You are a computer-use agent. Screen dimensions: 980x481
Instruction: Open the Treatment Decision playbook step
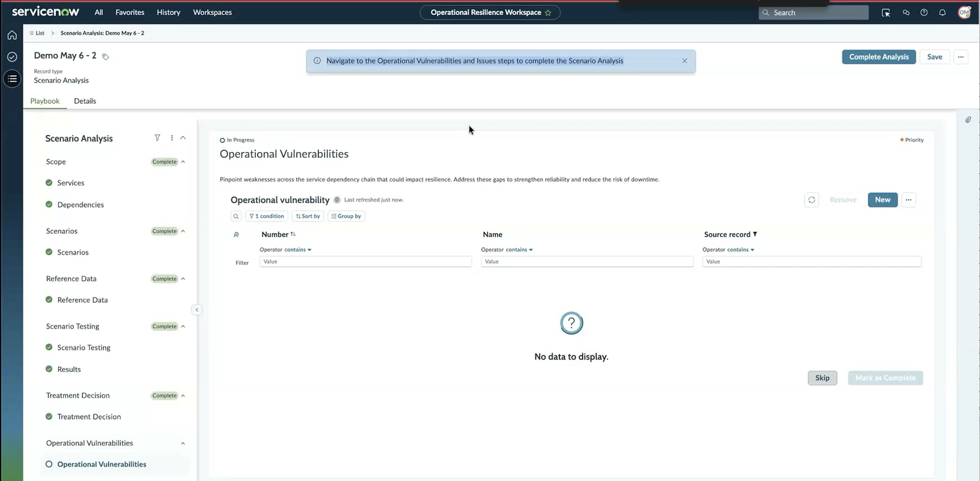(89, 416)
